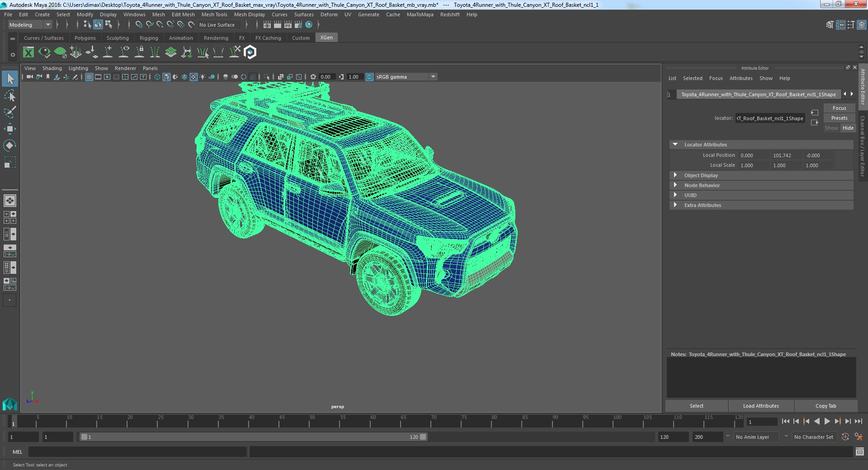The height and width of the screenshot is (470, 868).
Task: Enable Snap to points magnet icon
Action: pos(160,25)
